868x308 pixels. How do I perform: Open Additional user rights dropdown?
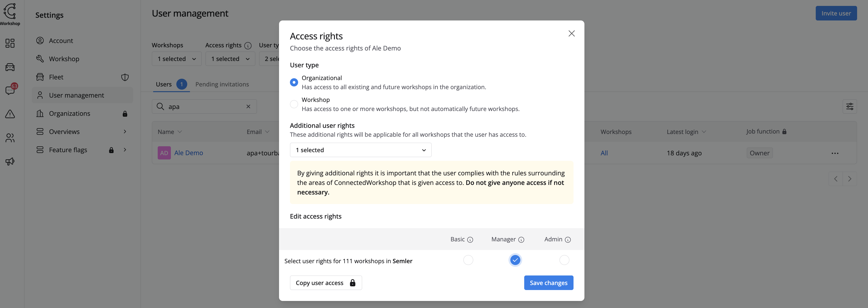tap(360, 150)
